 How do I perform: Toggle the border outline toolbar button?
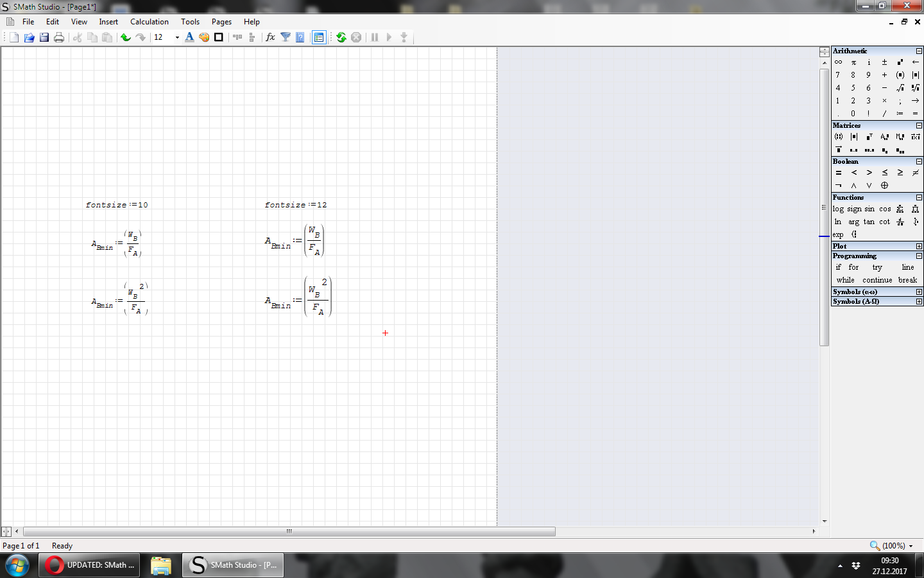click(x=219, y=37)
